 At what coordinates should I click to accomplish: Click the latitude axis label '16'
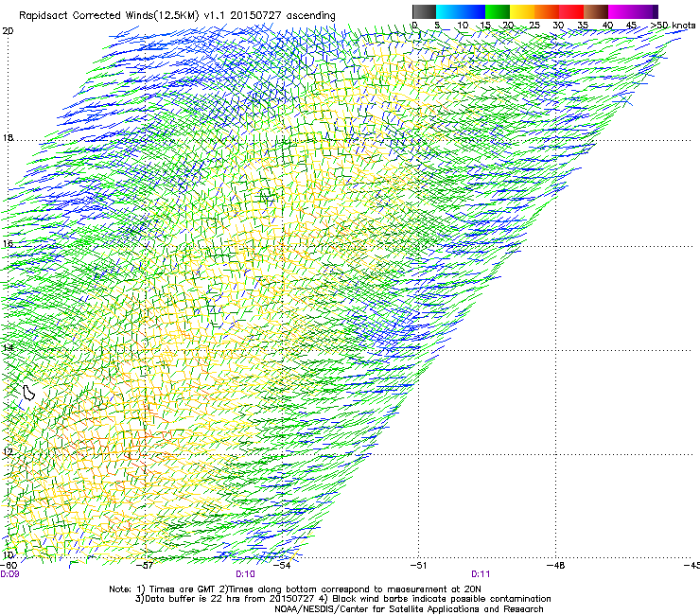click(8, 243)
